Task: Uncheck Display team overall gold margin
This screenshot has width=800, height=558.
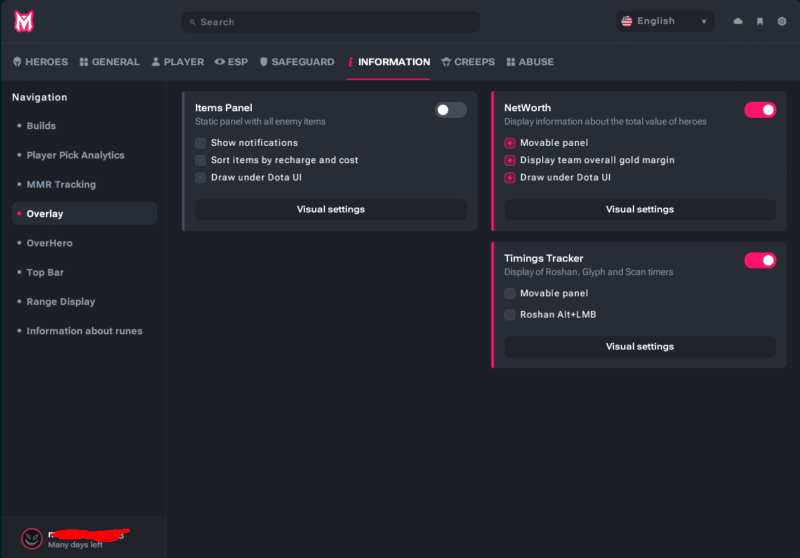Action: click(x=510, y=160)
